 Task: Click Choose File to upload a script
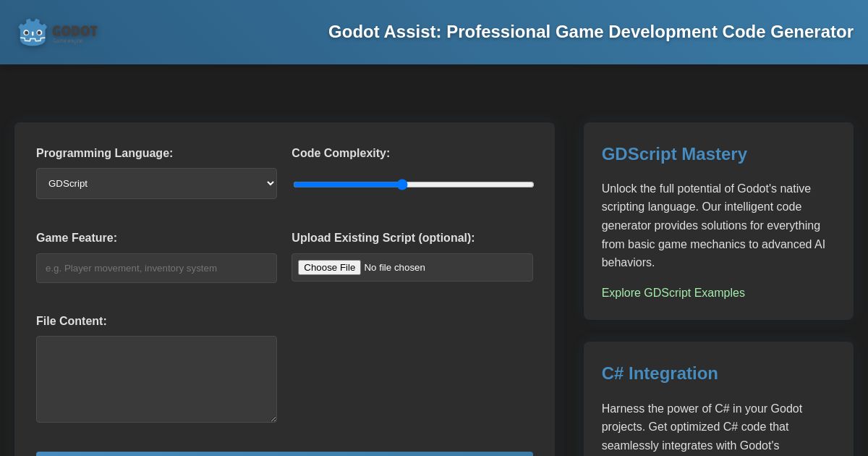click(329, 267)
